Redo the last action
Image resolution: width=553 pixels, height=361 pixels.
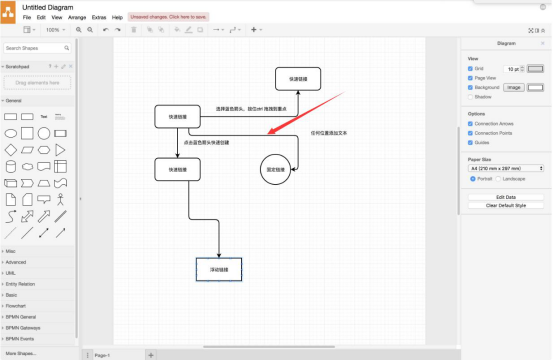pyautogui.click(x=118, y=30)
